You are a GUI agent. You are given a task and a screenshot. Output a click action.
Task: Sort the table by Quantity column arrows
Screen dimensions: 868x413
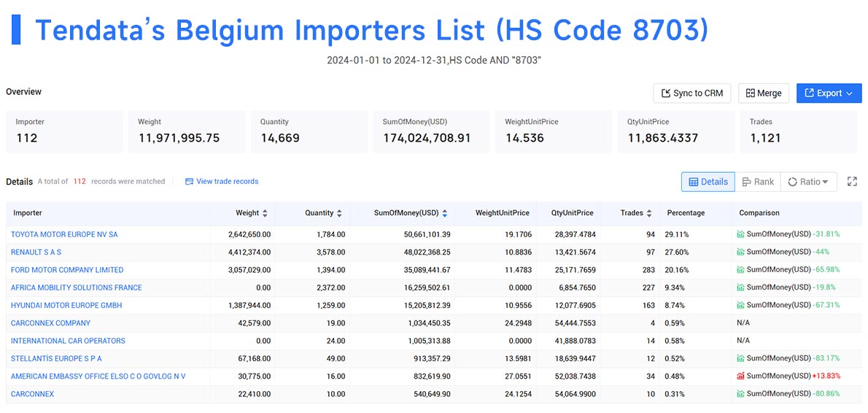click(x=339, y=213)
